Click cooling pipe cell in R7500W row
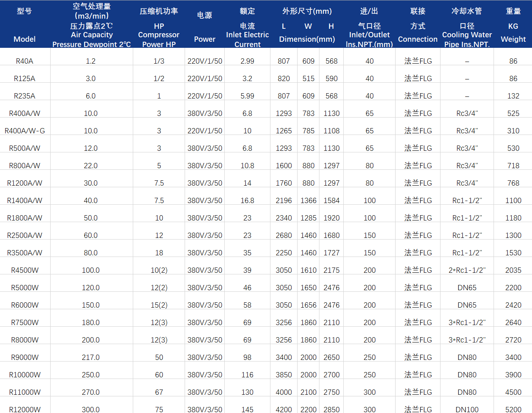 pyautogui.click(x=467, y=323)
